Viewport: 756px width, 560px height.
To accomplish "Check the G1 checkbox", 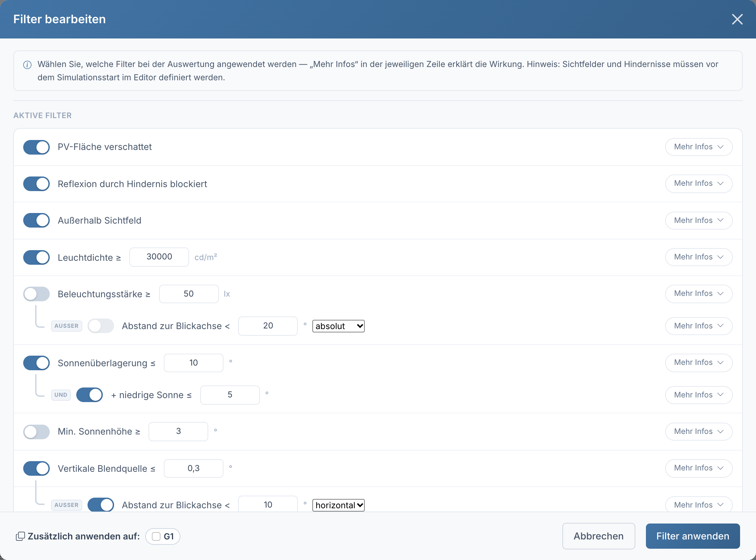I will pyautogui.click(x=156, y=536).
